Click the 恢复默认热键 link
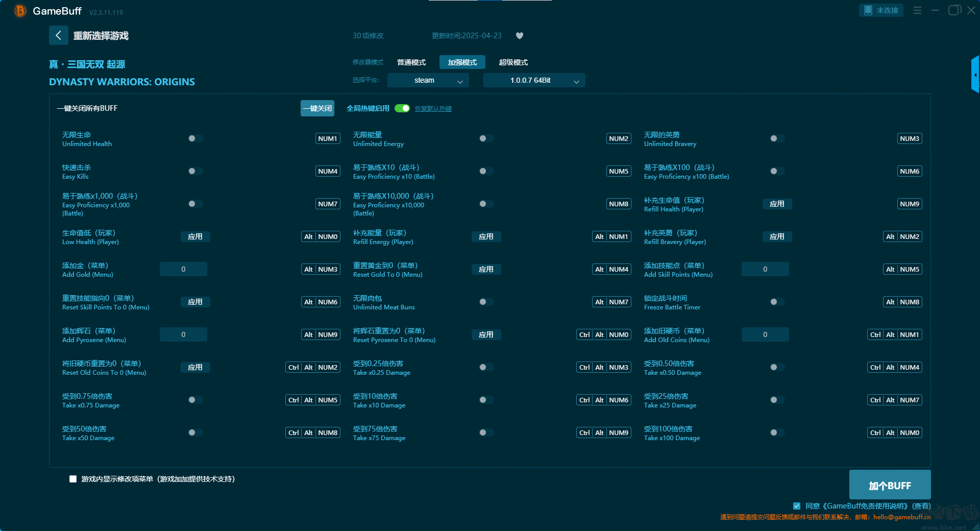Image resolution: width=980 pixels, height=531 pixels. [433, 109]
